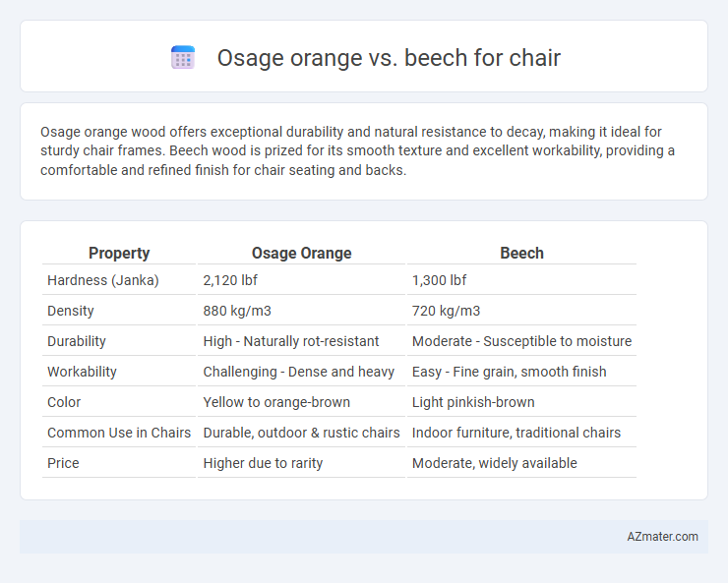Screen dimensions: 728x583
Task: Click the 'Price' row label
Action: 63,463
